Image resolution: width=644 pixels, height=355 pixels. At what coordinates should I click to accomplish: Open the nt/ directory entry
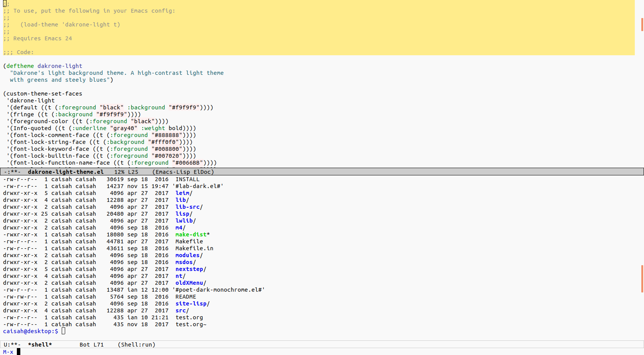coord(181,276)
